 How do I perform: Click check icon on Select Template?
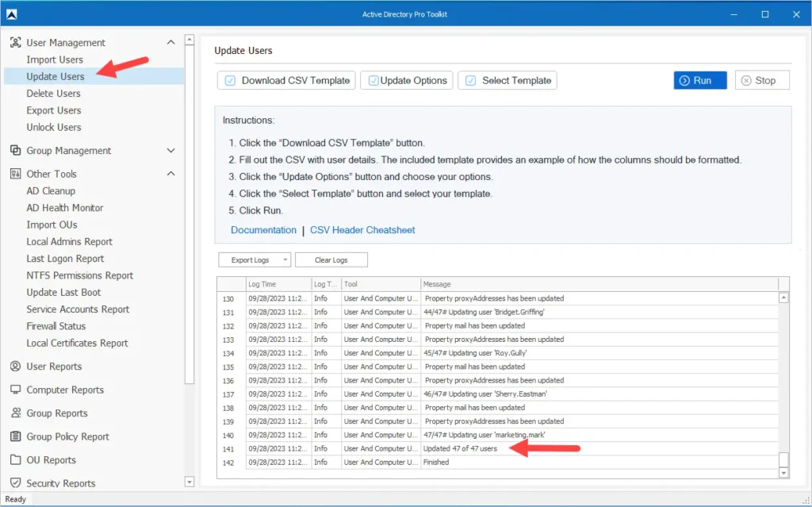point(470,80)
